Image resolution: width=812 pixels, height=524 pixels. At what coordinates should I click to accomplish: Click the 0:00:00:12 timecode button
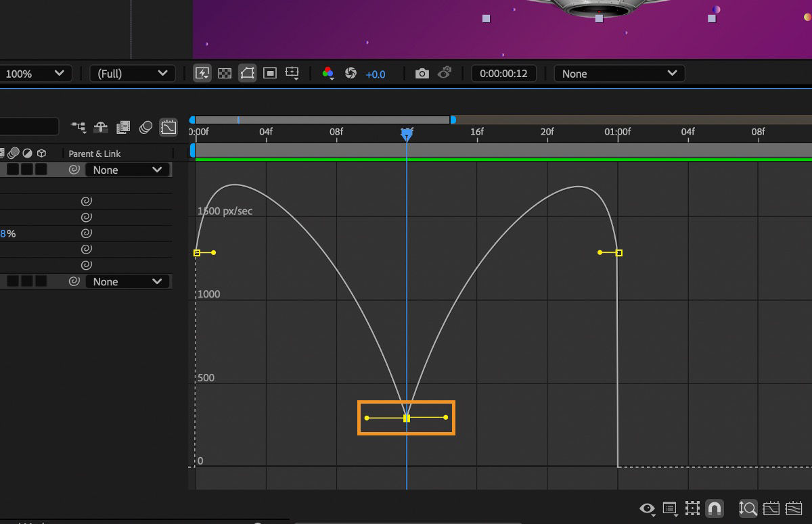point(503,74)
